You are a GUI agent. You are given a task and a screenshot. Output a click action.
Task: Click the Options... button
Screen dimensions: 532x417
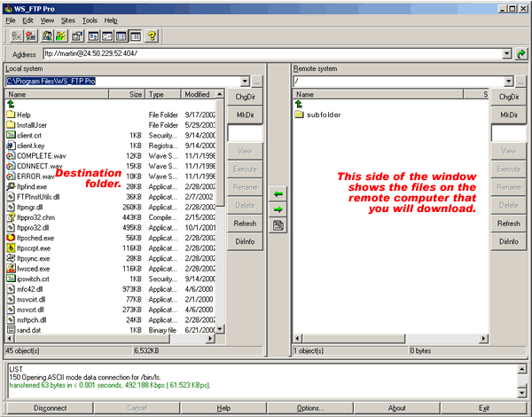(310, 408)
